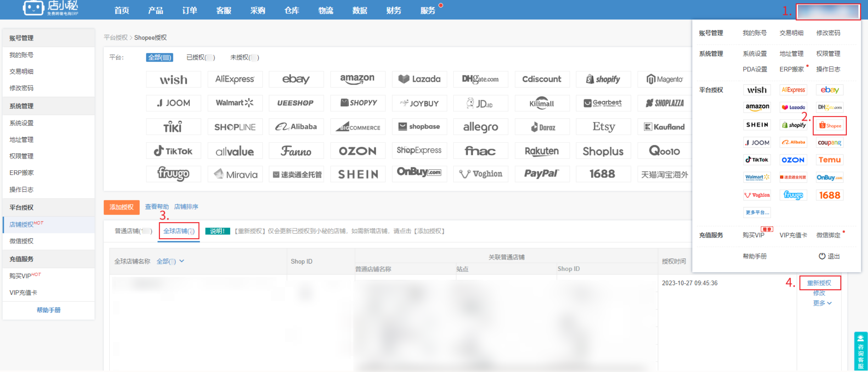Click the Rakuten platform logo
Screen dimensions: 868x372
[542, 151]
